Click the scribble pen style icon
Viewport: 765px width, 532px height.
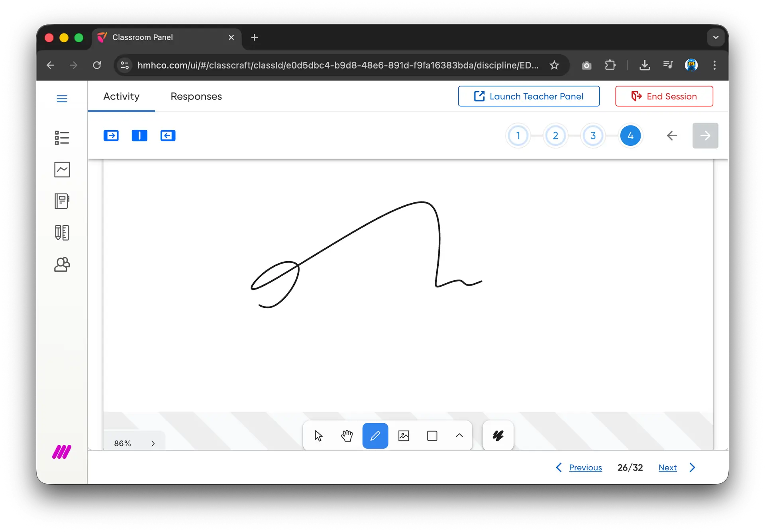pyautogui.click(x=498, y=436)
